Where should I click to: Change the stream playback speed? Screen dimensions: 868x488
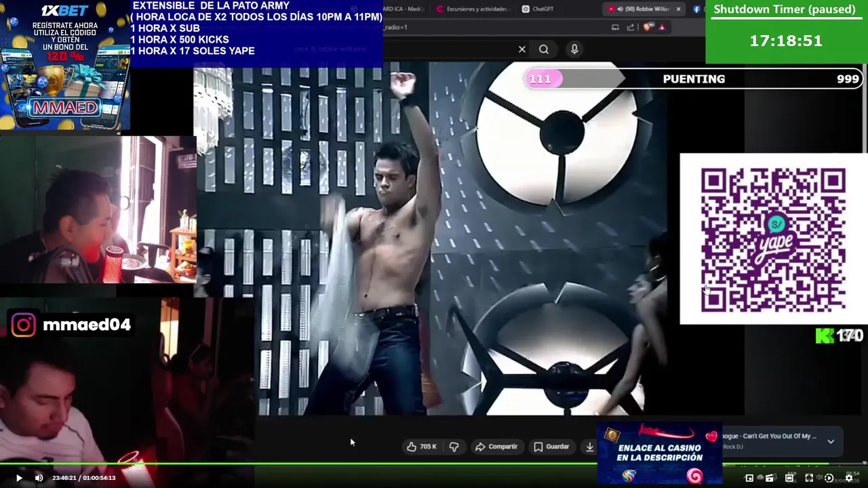point(829,478)
